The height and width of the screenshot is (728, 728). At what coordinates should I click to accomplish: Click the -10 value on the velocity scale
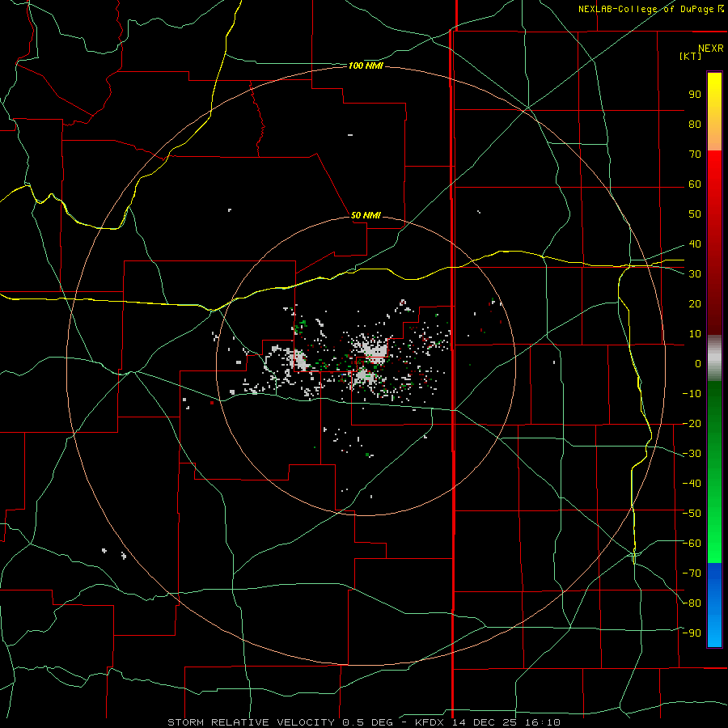pos(692,394)
